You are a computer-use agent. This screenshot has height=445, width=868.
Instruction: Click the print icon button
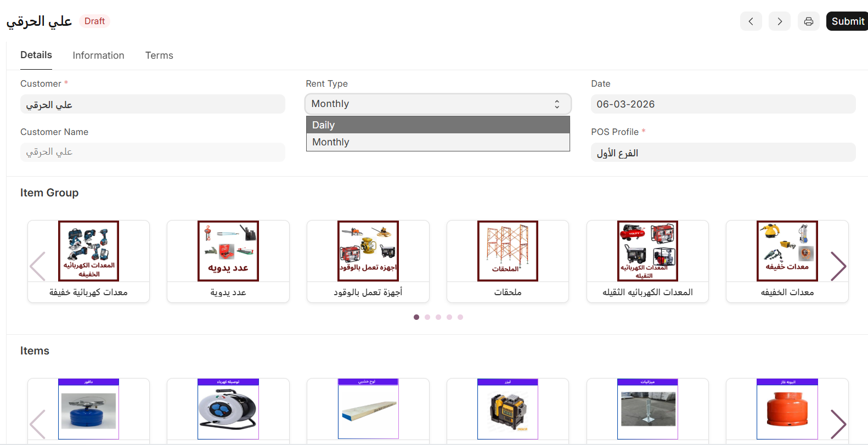click(808, 21)
